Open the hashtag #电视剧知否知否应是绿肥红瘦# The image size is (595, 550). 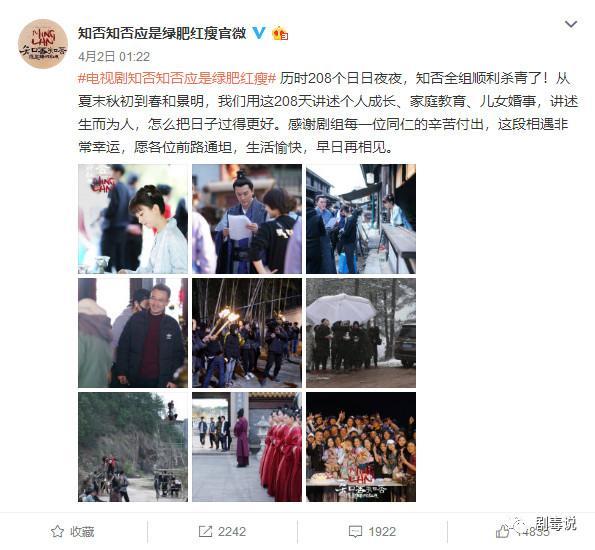[x=177, y=79]
